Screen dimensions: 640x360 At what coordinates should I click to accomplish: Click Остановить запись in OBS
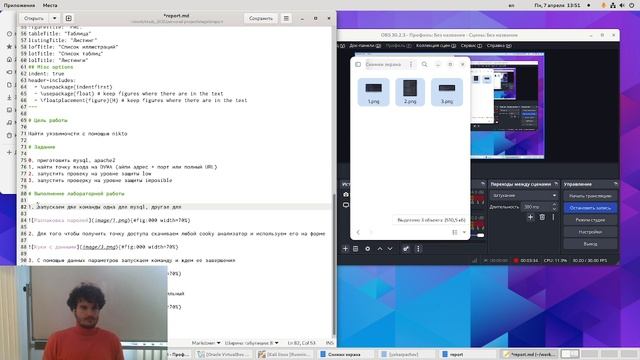click(590, 208)
